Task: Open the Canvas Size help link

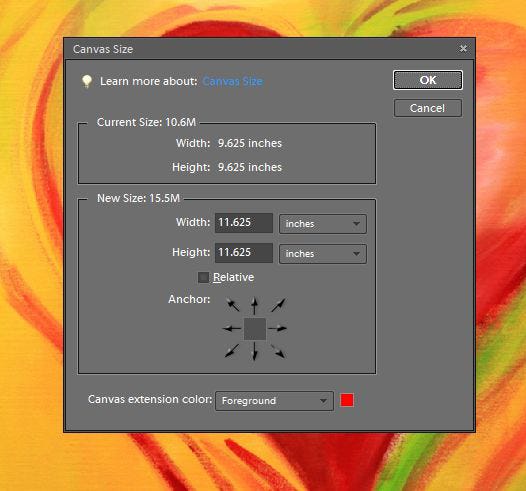Action: click(232, 81)
